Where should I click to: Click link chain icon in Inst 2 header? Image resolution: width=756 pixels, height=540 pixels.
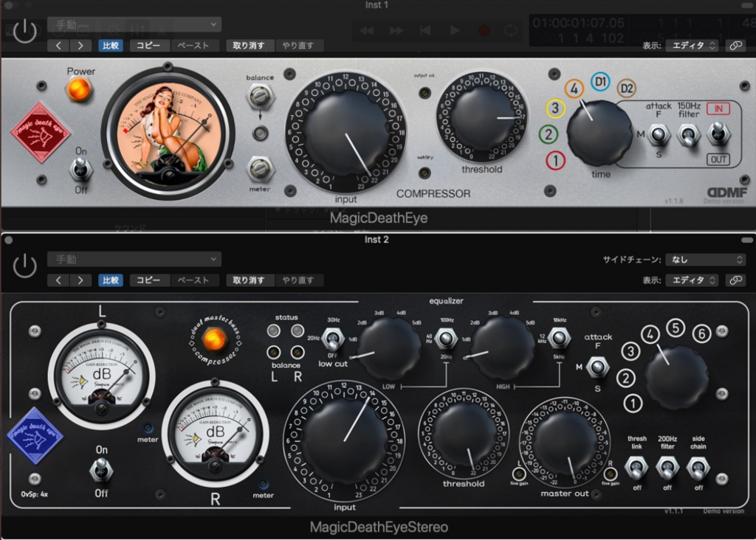pos(735,280)
